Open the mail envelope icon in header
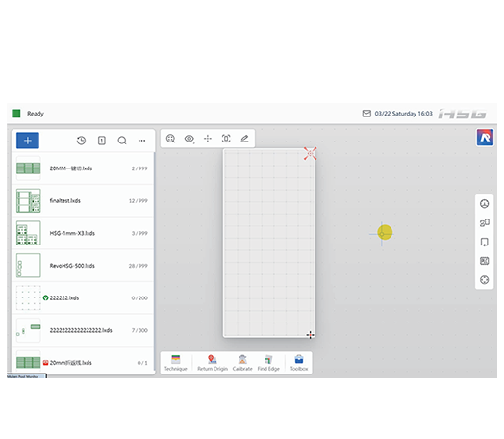Screen dimensions: 504x439 click(x=366, y=114)
